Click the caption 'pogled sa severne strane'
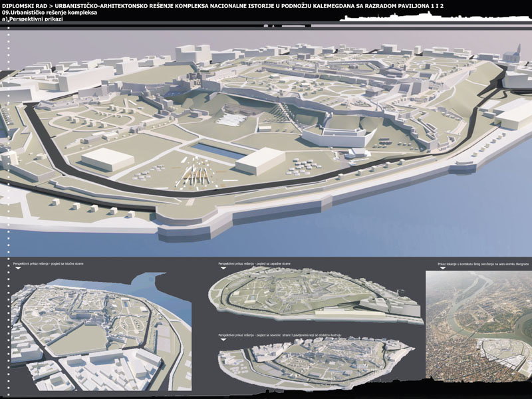The width and height of the screenshot is (532, 399). pyautogui.click(x=280, y=335)
